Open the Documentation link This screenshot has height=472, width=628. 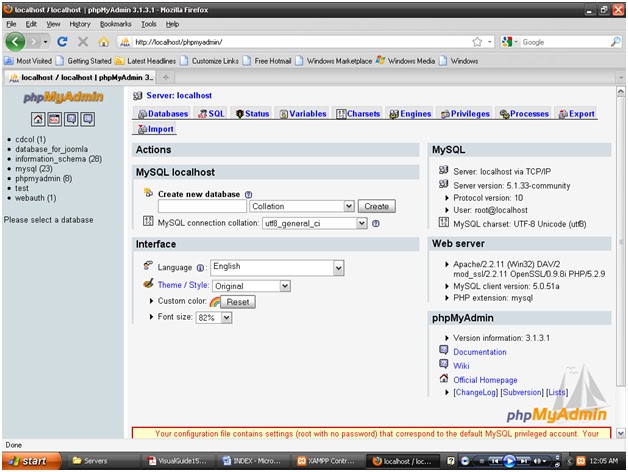pyautogui.click(x=480, y=352)
